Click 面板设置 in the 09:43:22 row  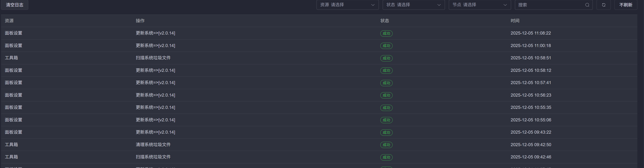(x=14, y=132)
